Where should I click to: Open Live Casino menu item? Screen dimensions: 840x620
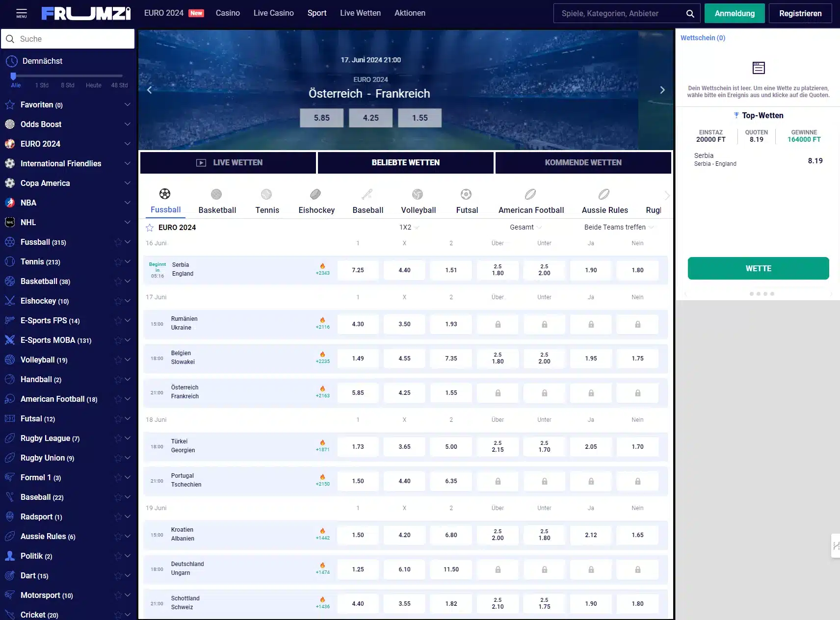coord(273,13)
